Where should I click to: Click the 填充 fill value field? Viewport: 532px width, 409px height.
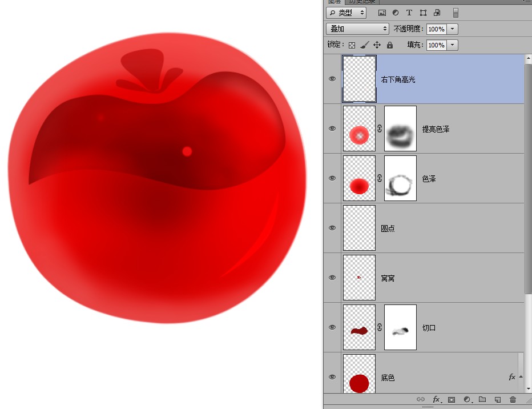click(436, 45)
